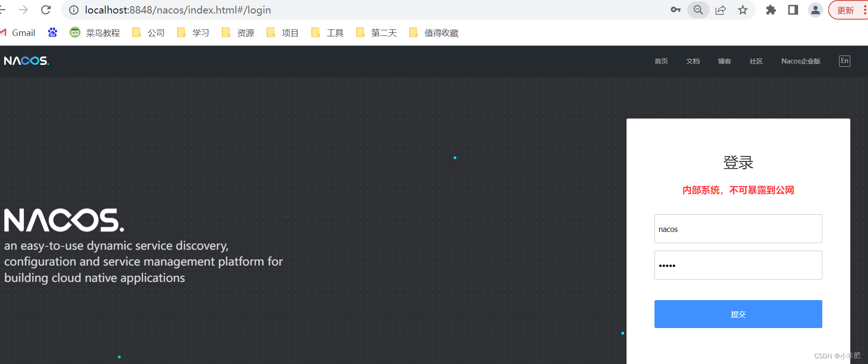Open the 第二天 bookmark folder
Screen dimensions: 868x364
pos(376,33)
